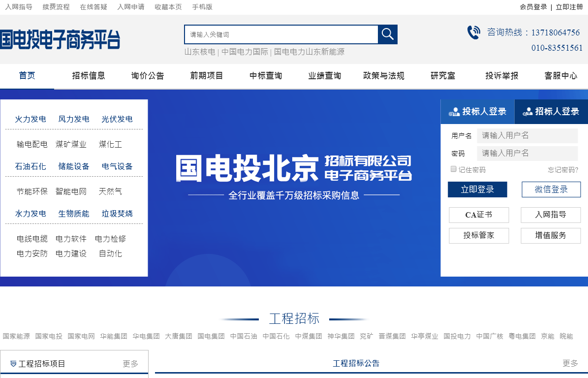588x378 pixels.
Task: Open 手机版 link
Action: tap(202, 7)
